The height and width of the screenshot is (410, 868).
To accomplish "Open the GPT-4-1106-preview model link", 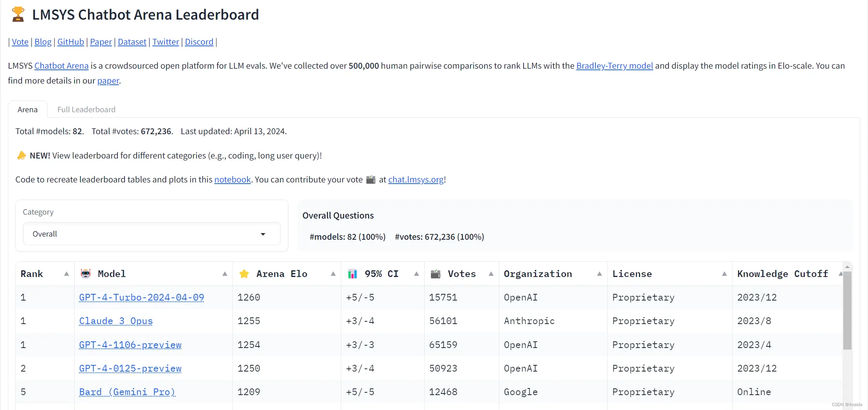I will [130, 345].
